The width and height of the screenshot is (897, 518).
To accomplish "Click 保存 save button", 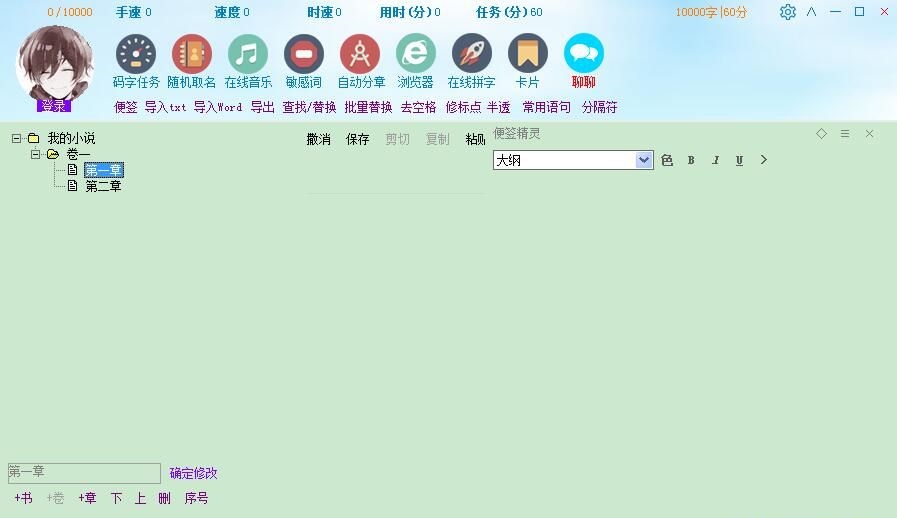I will [x=358, y=139].
